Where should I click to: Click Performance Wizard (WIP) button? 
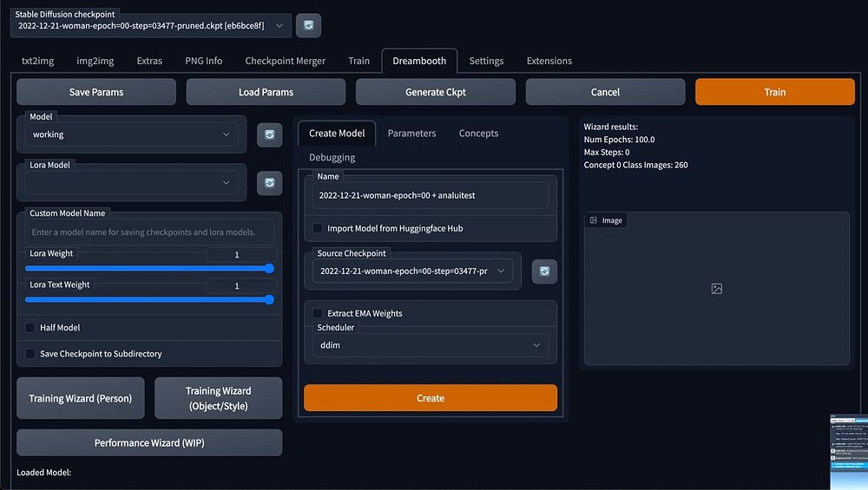(x=149, y=443)
